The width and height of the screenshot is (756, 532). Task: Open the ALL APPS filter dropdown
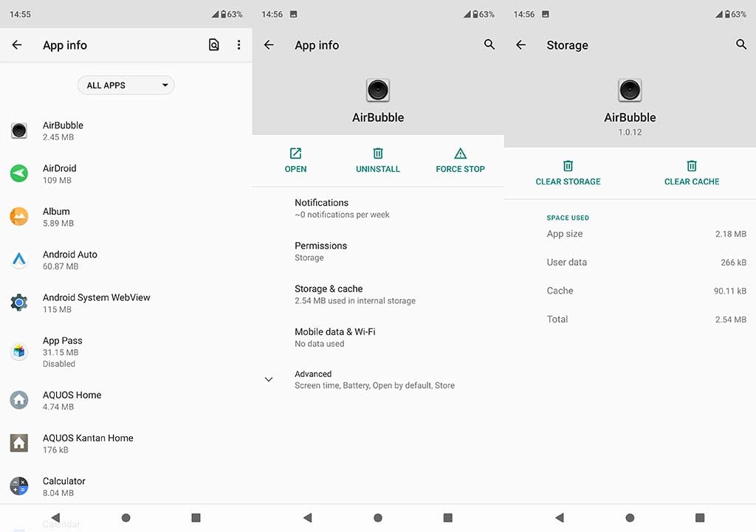[x=126, y=86]
